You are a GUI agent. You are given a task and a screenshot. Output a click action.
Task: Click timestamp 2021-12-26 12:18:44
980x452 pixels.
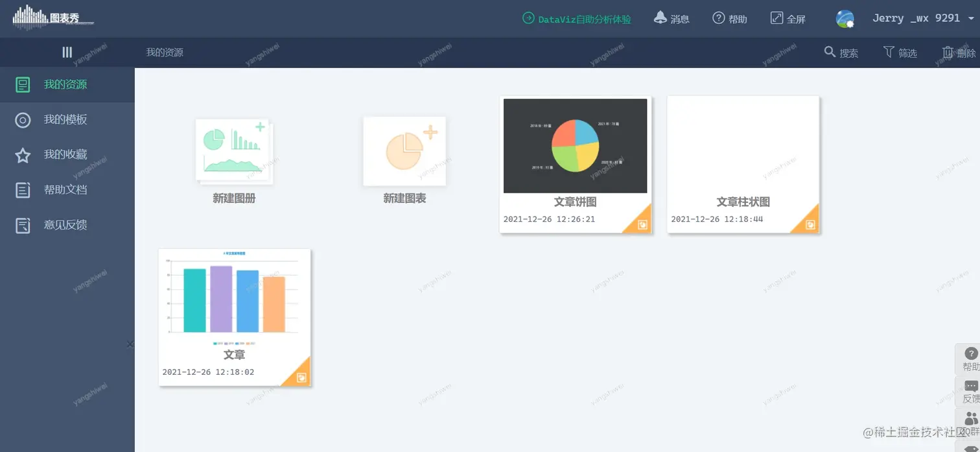[x=717, y=219]
